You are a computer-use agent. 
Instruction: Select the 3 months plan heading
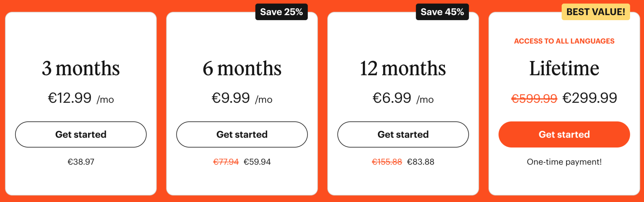[81, 68]
